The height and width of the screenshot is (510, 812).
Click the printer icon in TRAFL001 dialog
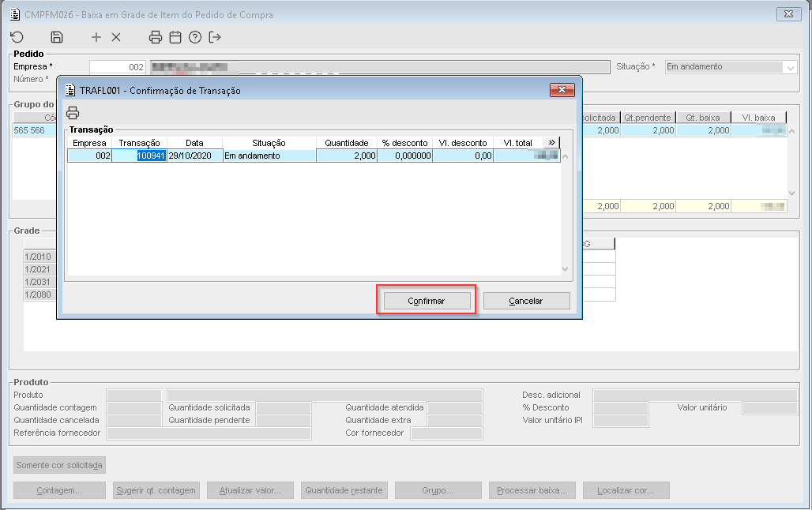(x=73, y=112)
